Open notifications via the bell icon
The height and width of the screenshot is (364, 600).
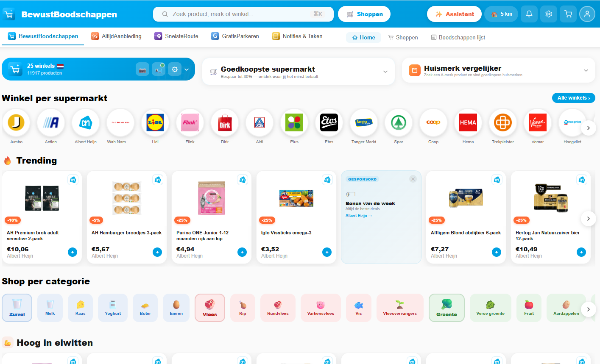529,14
